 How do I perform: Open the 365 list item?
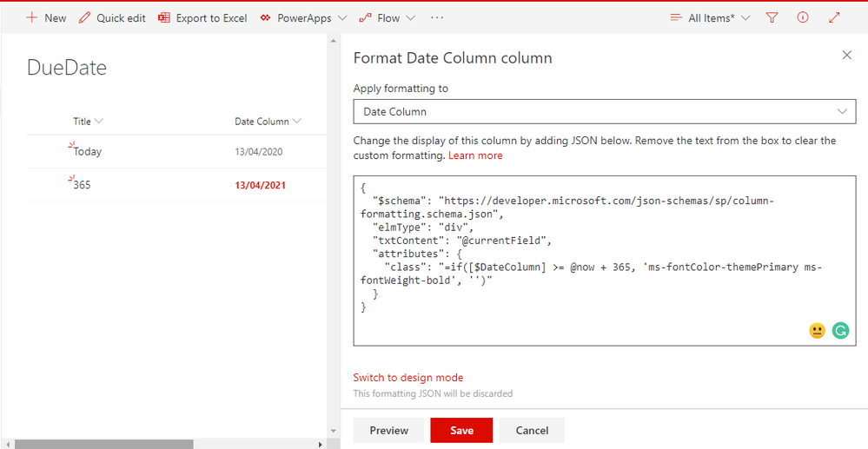coord(82,185)
